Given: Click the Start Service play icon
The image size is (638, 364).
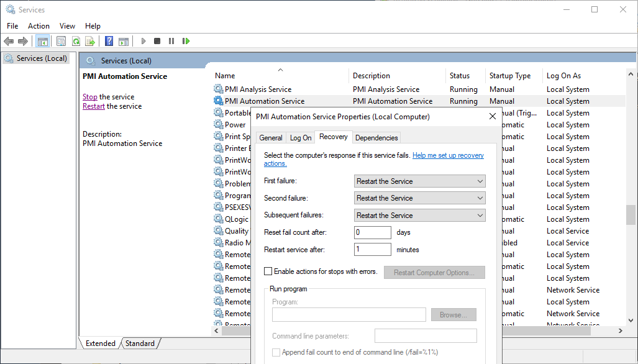Looking at the screenshot, I should [144, 41].
